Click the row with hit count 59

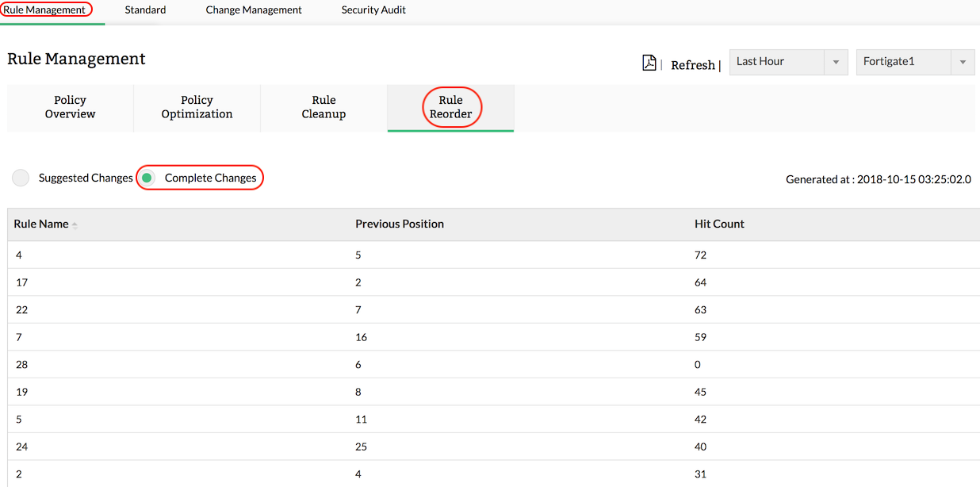[700, 337]
